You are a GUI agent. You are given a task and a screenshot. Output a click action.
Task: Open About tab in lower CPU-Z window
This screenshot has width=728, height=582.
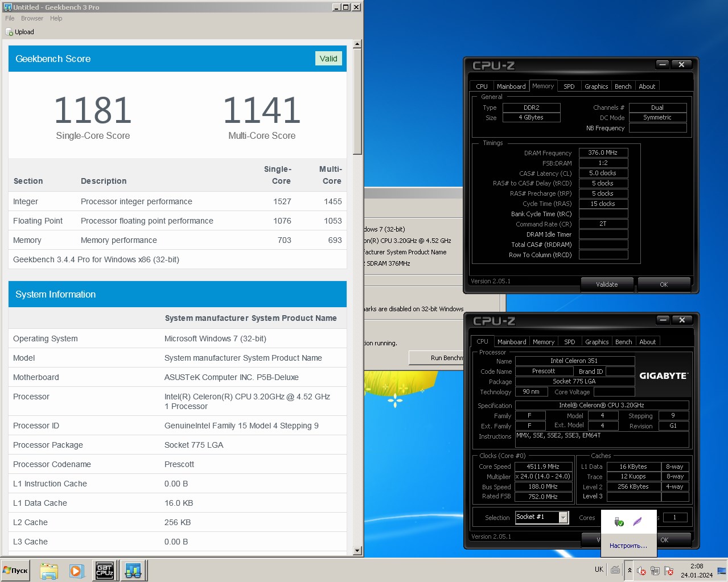648,342
